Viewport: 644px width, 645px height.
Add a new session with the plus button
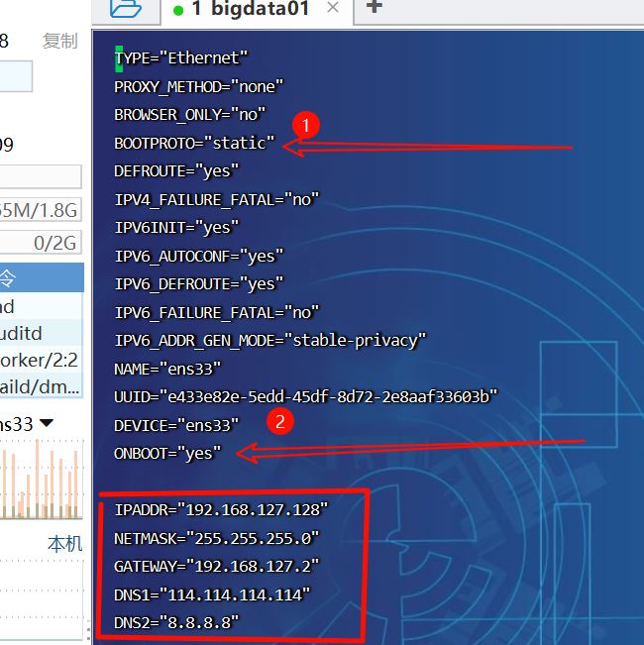coord(374,7)
